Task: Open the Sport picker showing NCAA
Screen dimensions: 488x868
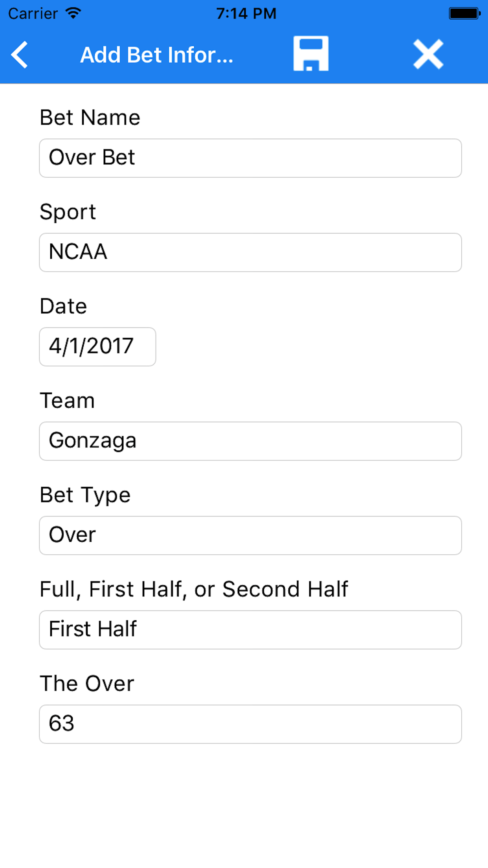Action: pyautogui.click(x=250, y=252)
